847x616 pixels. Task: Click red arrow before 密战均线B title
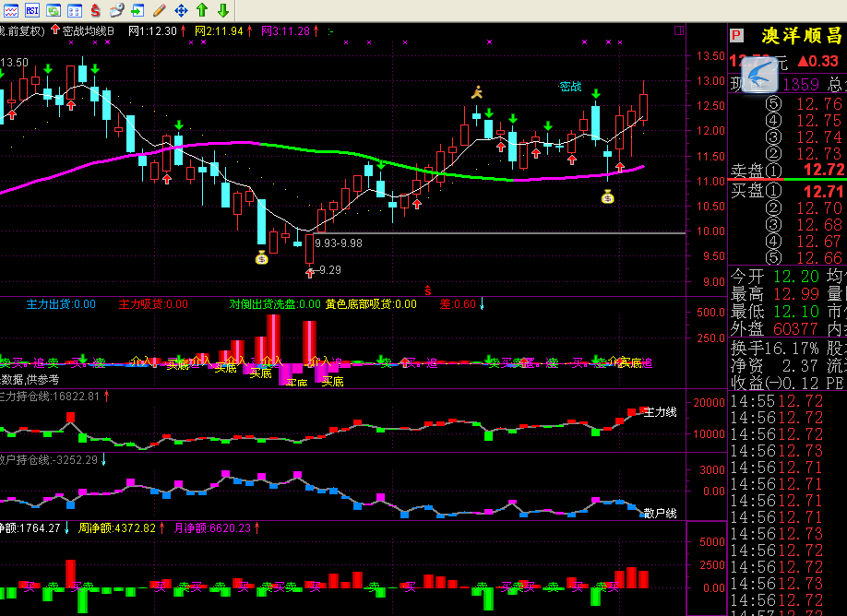tap(55, 30)
